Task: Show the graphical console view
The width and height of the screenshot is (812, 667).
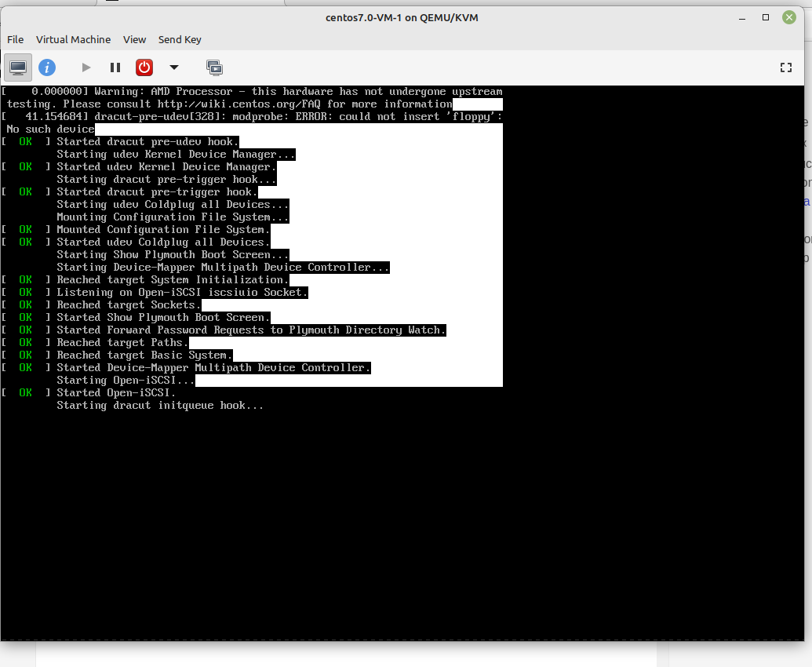Action: (18, 67)
